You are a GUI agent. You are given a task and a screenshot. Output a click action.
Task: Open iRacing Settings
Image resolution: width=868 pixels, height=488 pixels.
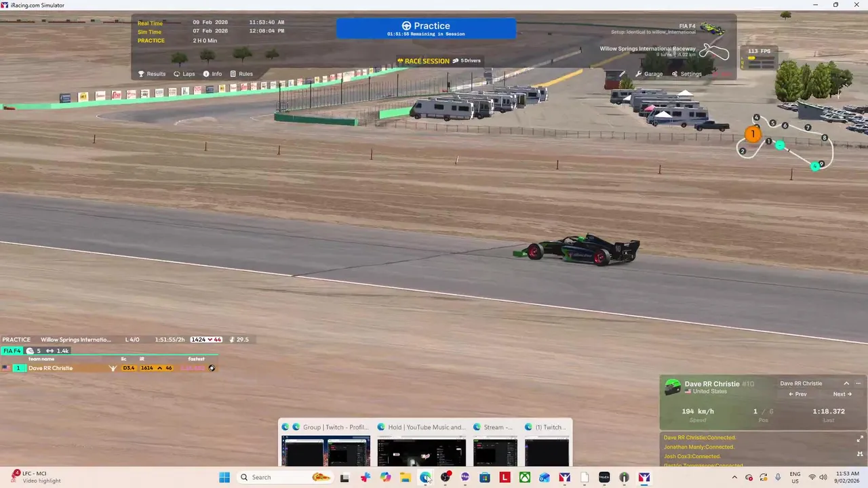686,74
